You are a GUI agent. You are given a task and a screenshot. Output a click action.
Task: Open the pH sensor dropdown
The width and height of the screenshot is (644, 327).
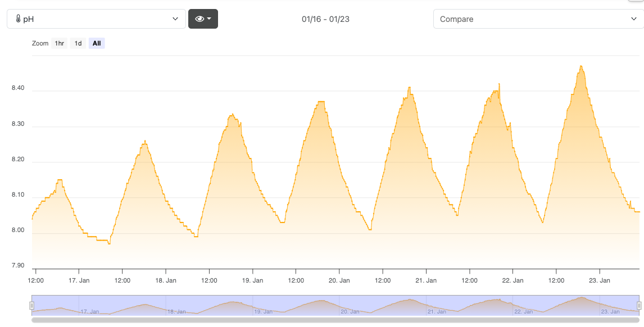click(96, 19)
